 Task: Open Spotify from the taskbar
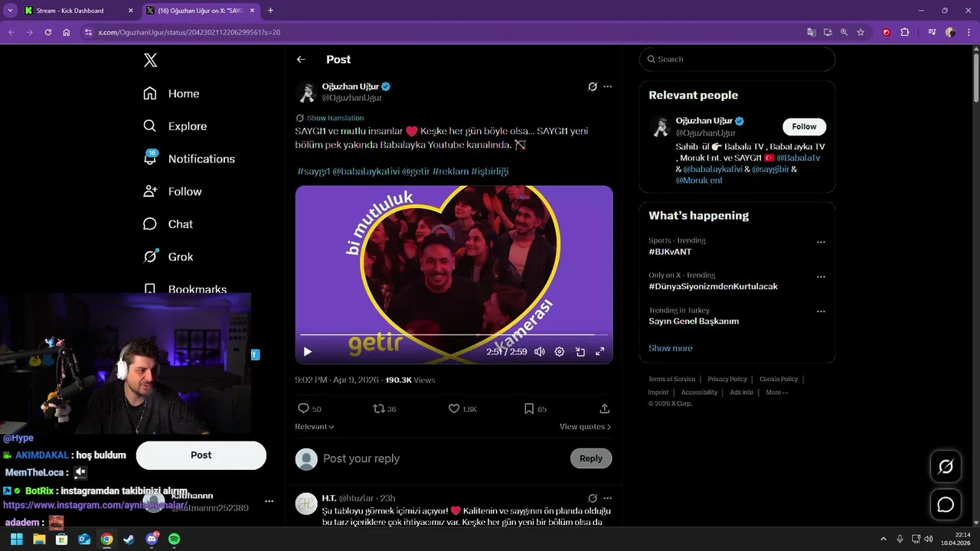point(174,540)
